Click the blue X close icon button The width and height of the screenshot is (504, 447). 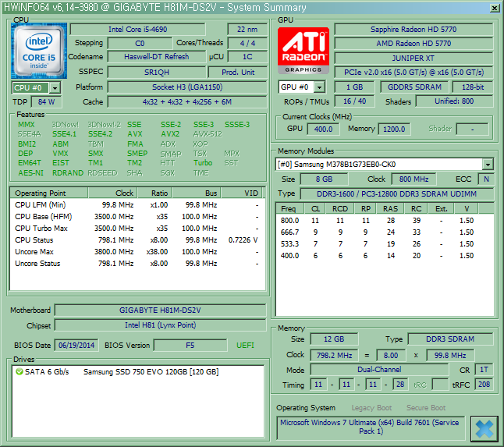point(484,429)
